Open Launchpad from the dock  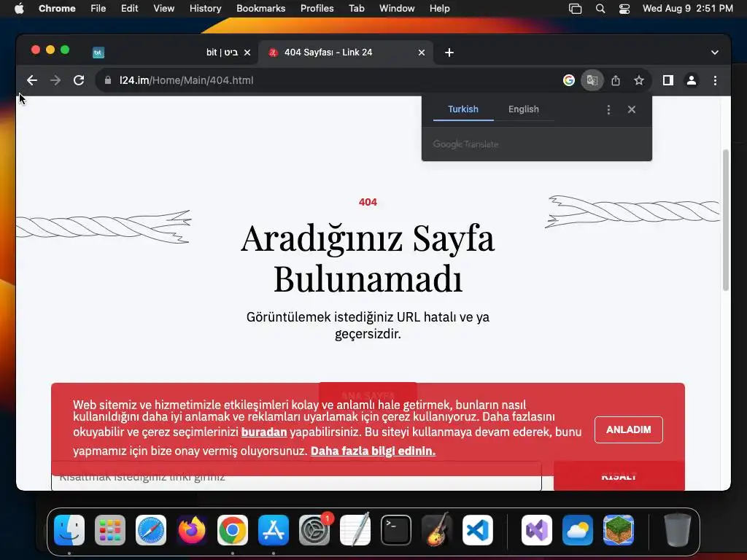point(110,530)
